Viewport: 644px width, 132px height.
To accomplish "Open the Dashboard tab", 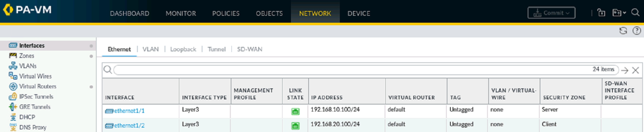I will (130, 13).
